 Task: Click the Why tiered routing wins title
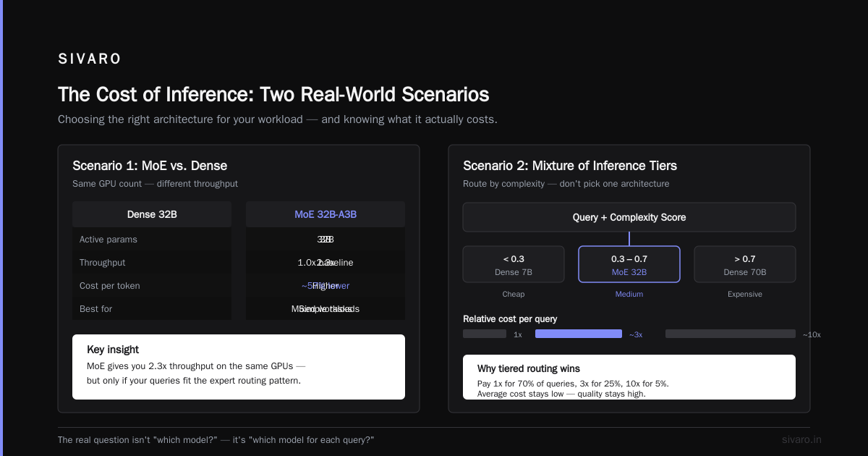coord(529,369)
